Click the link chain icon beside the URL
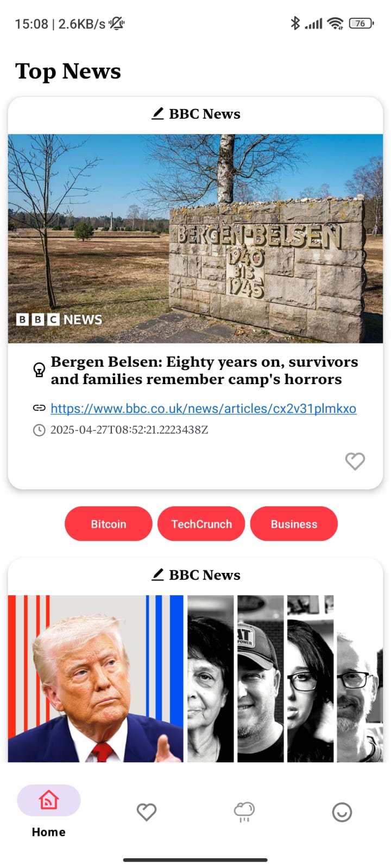The height and width of the screenshot is (868, 391). 39,408
